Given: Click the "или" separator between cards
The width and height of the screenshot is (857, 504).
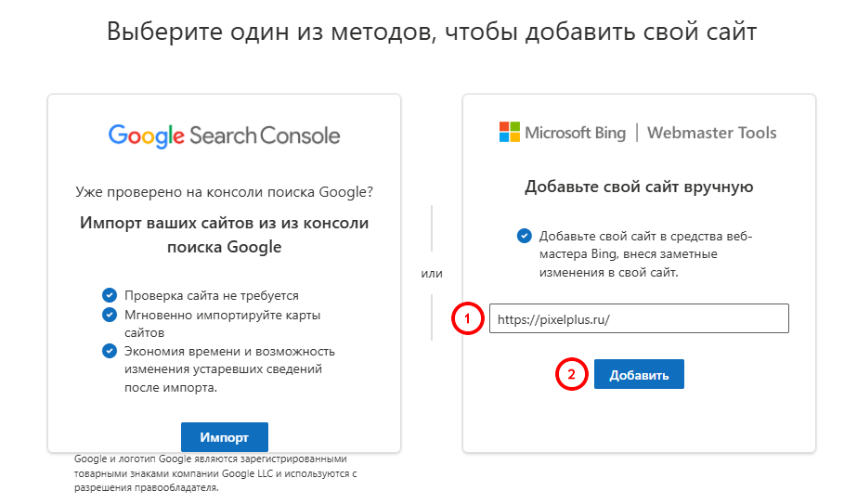Looking at the screenshot, I should click(x=432, y=273).
